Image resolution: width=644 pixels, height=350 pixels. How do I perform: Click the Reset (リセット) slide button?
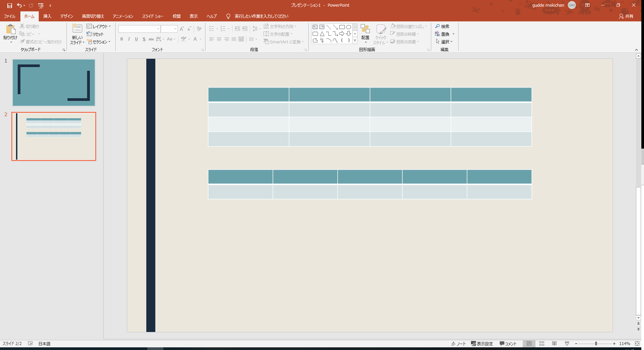coord(95,34)
